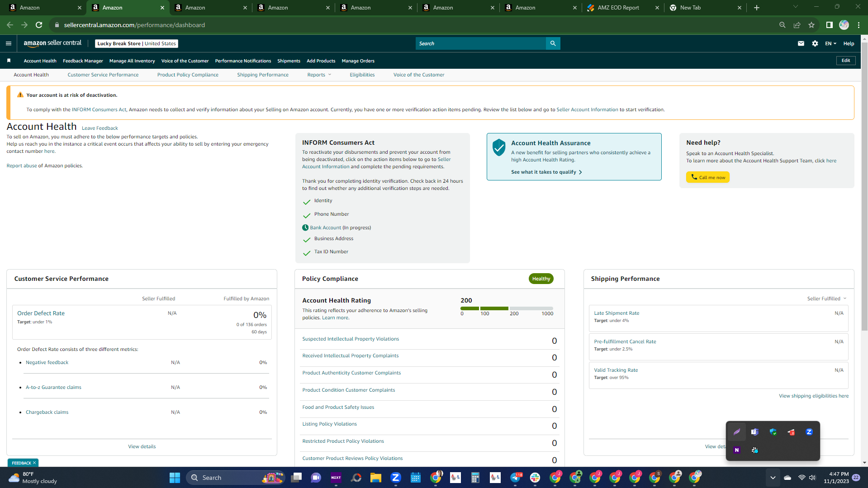Screen dimensions: 868x488
Task: Open the settings gear in Seller Central
Action: click(815, 43)
